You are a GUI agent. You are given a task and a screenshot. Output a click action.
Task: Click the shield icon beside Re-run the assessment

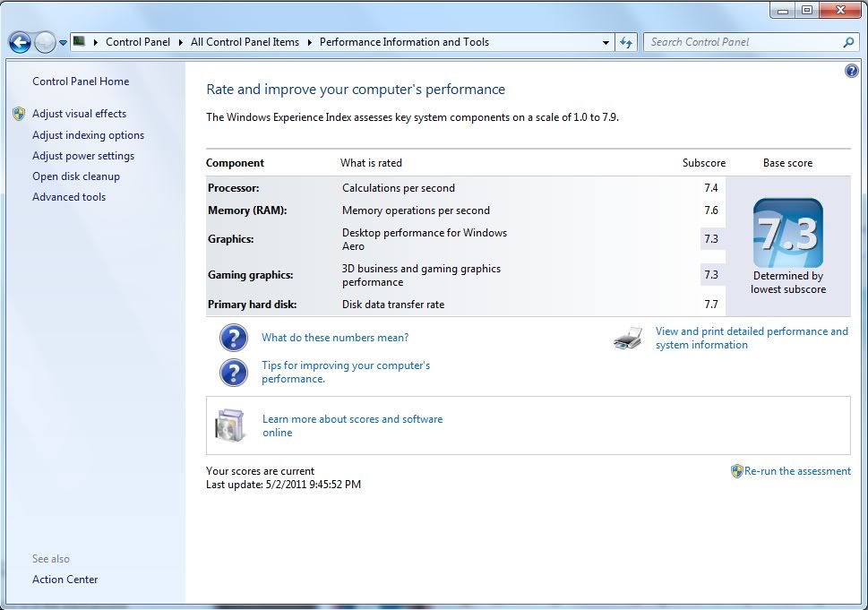pyautogui.click(x=737, y=471)
